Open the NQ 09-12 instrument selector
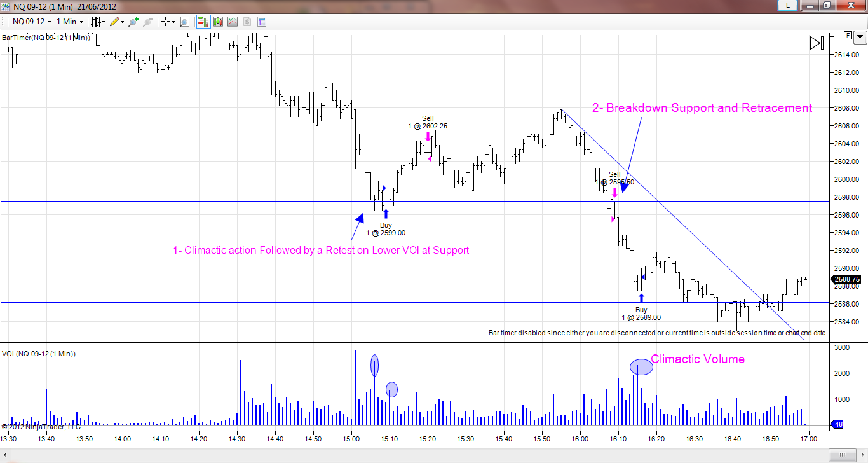The width and height of the screenshot is (868, 463). click(32, 22)
